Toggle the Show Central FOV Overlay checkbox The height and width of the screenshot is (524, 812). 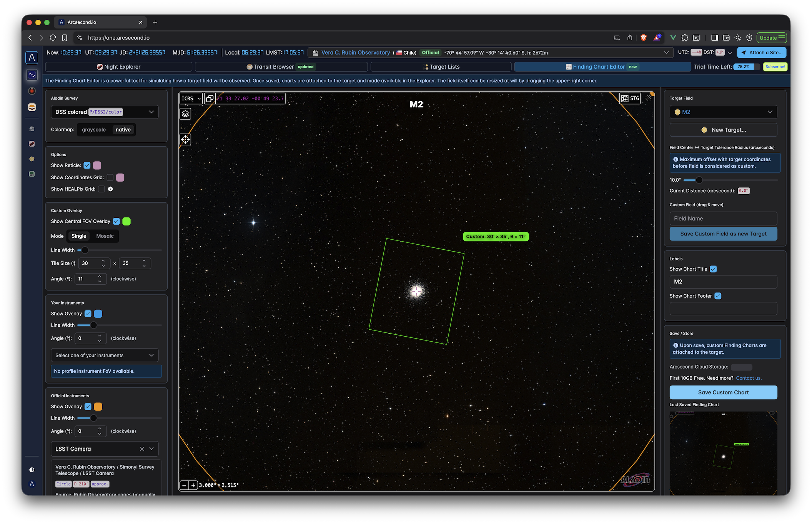pyautogui.click(x=116, y=221)
